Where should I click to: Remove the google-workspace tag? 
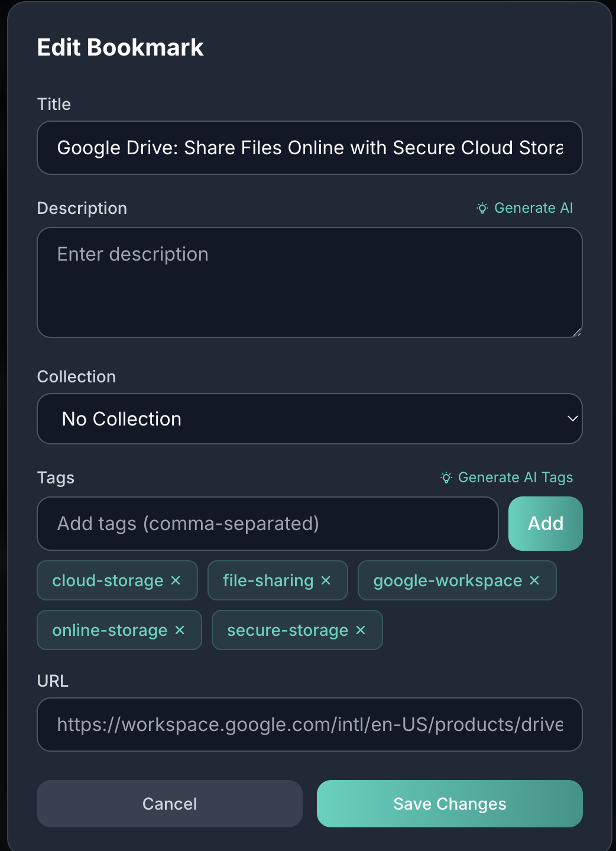point(534,580)
